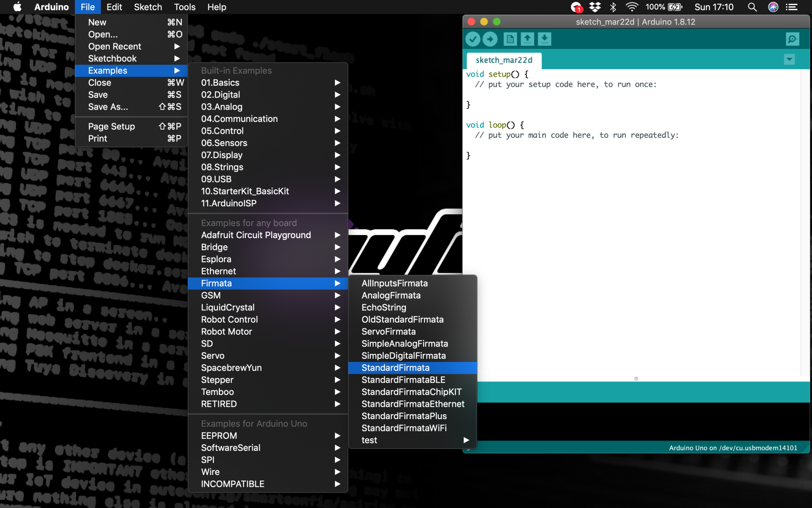Open the editor tab list dropdown

tap(789, 60)
